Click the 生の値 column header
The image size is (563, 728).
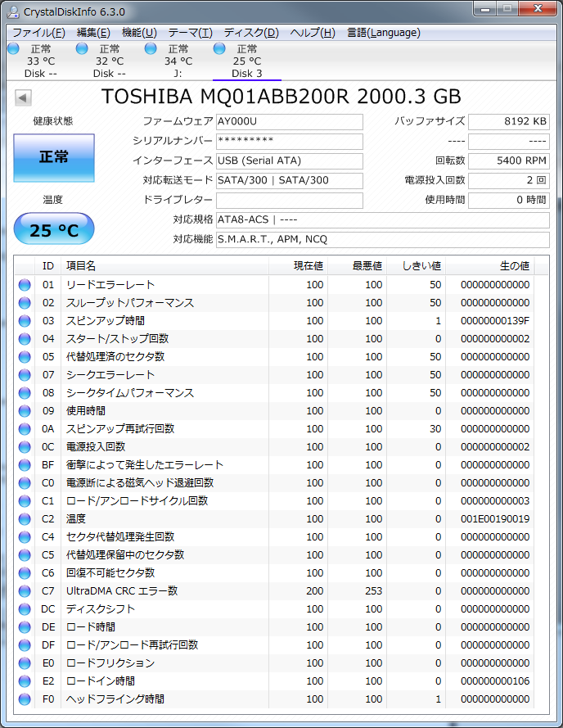pos(514,266)
